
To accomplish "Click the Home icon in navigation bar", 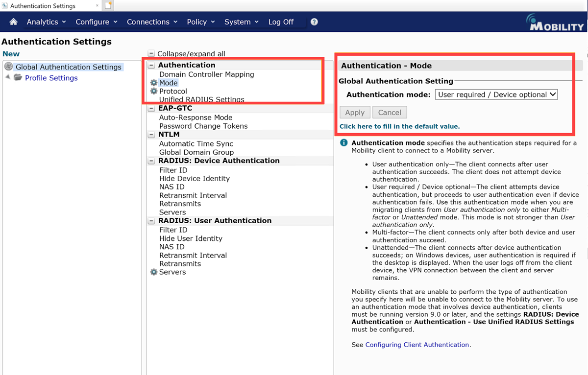I will (x=14, y=22).
